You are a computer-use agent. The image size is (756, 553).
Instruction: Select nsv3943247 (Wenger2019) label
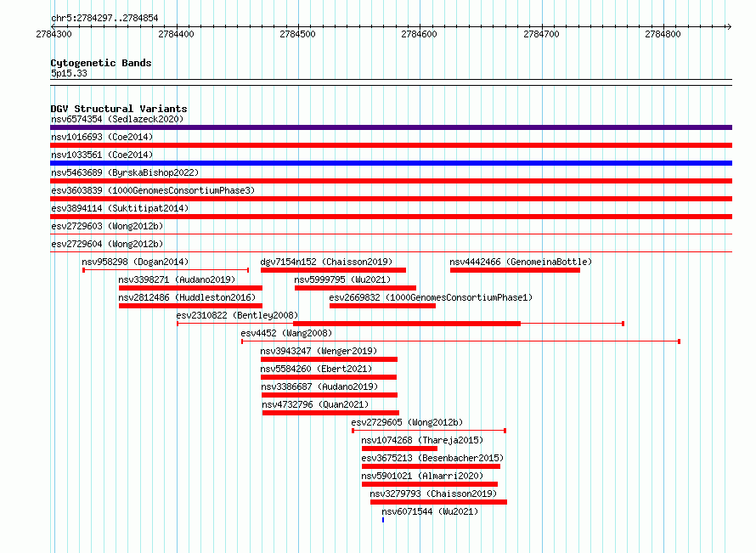tap(319, 351)
